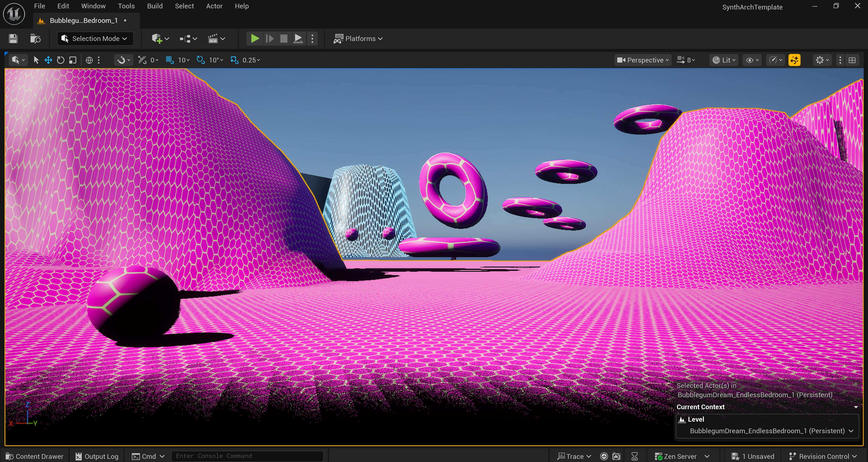Screen dimensions: 868x462
Task: Select the Scale transform tool
Action: (72, 60)
